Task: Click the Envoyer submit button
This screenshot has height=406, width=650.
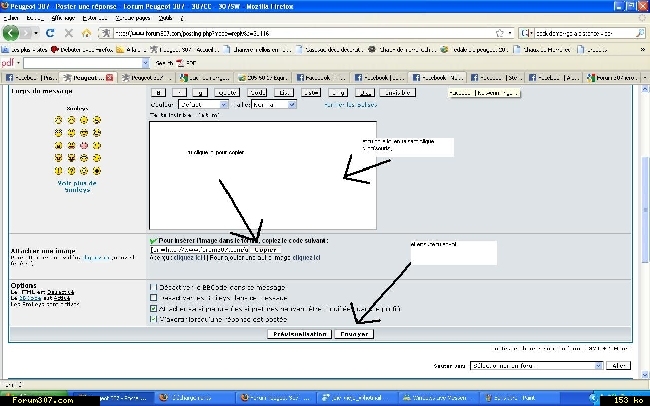Action: click(353, 334)
